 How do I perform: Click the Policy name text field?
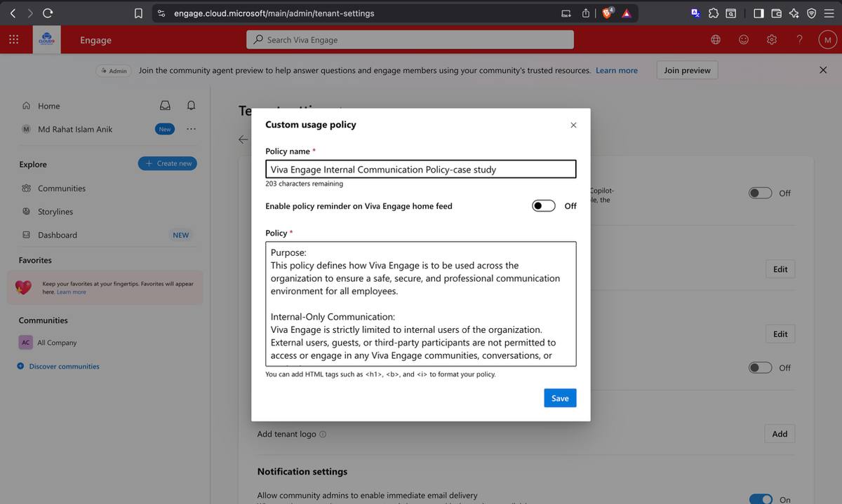(421, 169)
